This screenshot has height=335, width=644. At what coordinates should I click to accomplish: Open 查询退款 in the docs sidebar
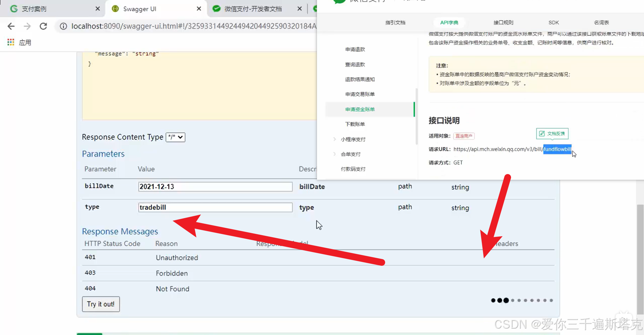tap(355, 65)
